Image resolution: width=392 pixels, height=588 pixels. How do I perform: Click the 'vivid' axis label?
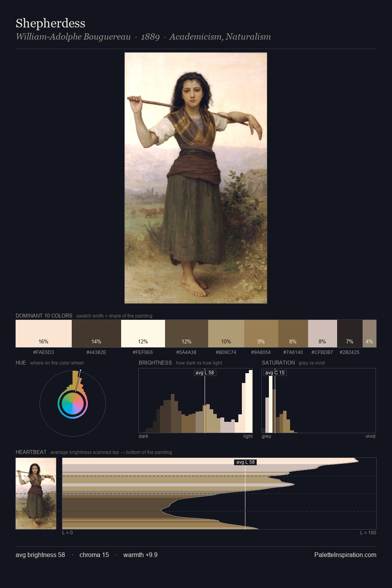370,436
